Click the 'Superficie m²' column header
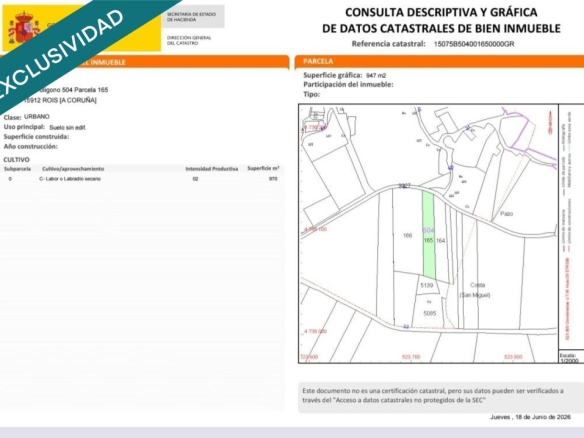The image size is (584, 438). pos(263,168)
